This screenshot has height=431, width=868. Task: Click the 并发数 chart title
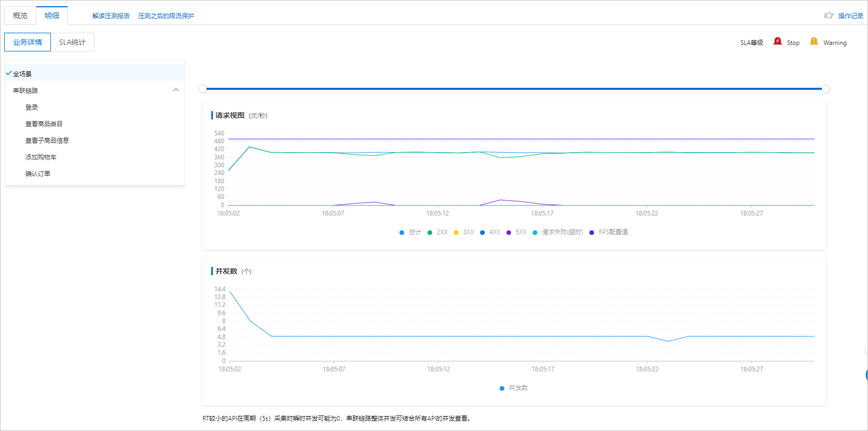pyautogui.click(x=226, y=271)
